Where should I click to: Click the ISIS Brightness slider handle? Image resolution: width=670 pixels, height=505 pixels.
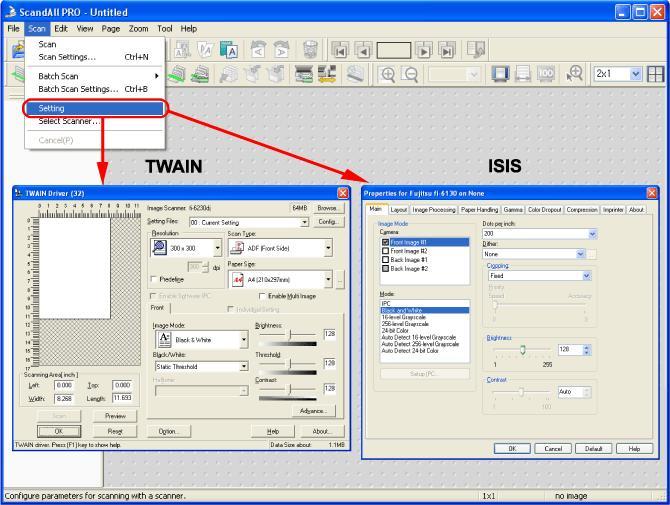(x=522, y=350)
